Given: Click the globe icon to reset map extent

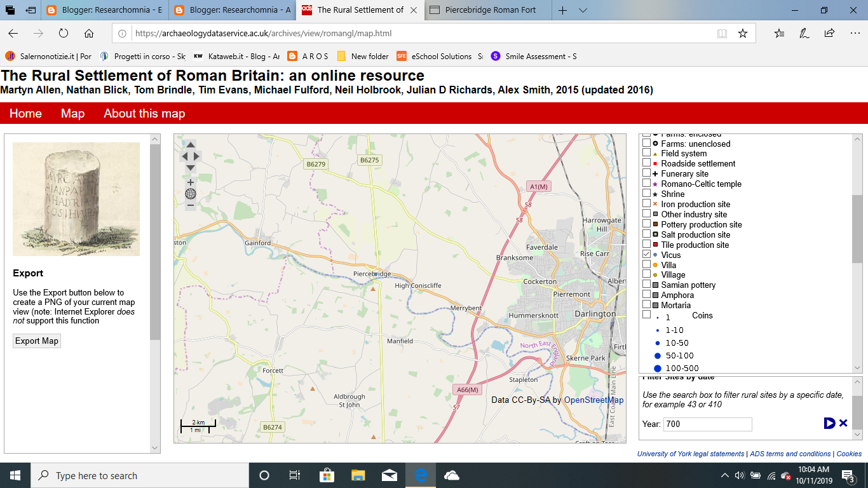Looking at the screenshot, I should (190, 194).
